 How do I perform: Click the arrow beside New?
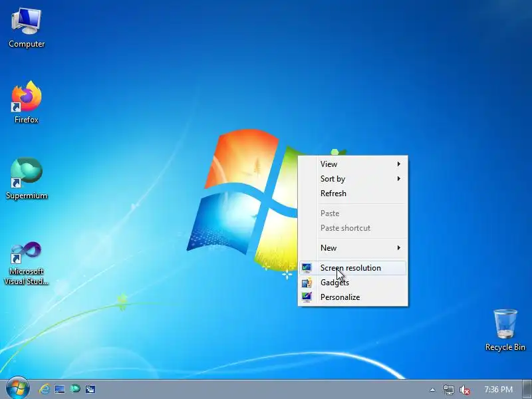(x=399, y=248)
